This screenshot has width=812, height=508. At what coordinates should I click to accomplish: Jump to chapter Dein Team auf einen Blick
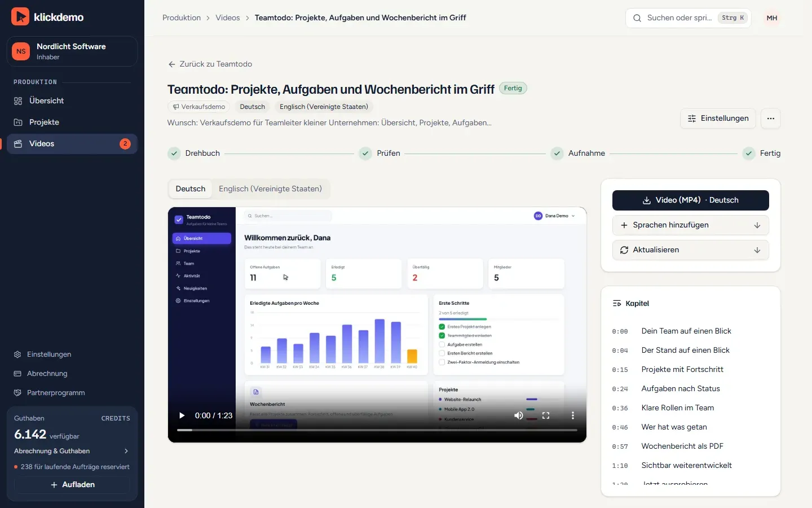pyautogui.click(x=691, y=331)
